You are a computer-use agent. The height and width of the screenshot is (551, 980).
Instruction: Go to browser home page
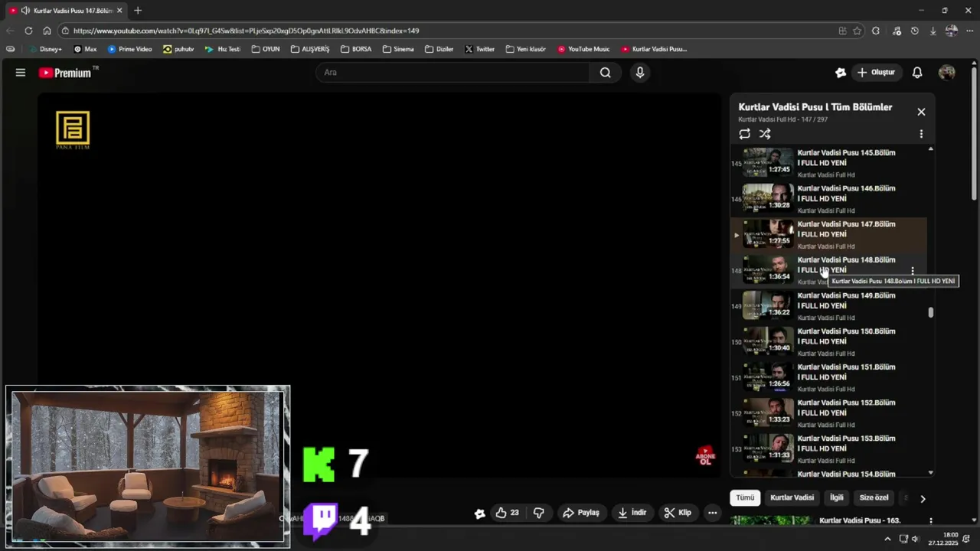click(47, 31)
